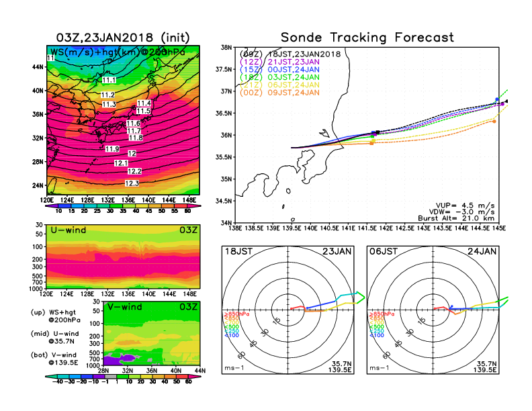Click the "06JST" hodograph time label
The image size is (532, 411).
pos(384,252)
